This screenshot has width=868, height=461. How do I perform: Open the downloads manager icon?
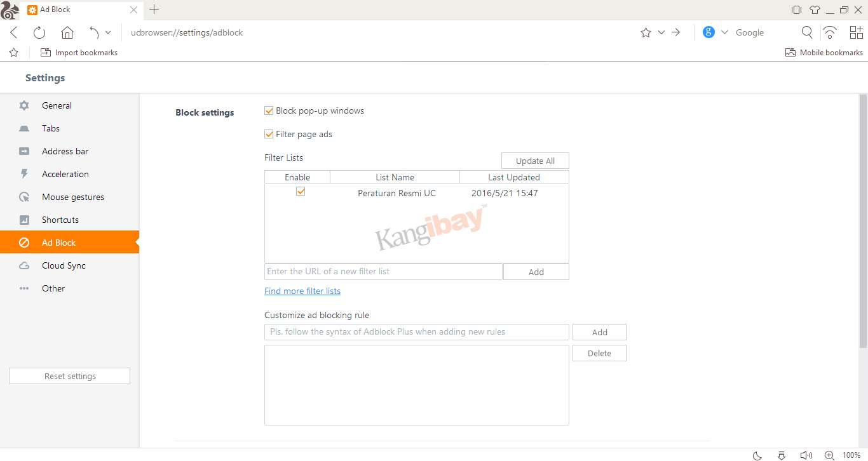[x=781, y=455]
